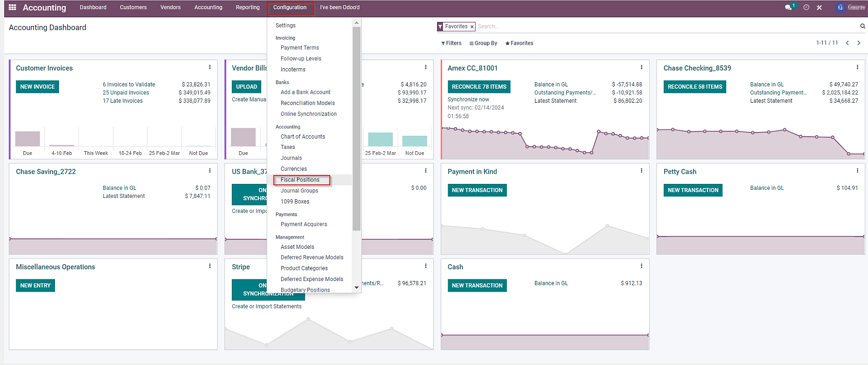Expand the Filters dropdown
868x365 pixels.
[451, 43]
